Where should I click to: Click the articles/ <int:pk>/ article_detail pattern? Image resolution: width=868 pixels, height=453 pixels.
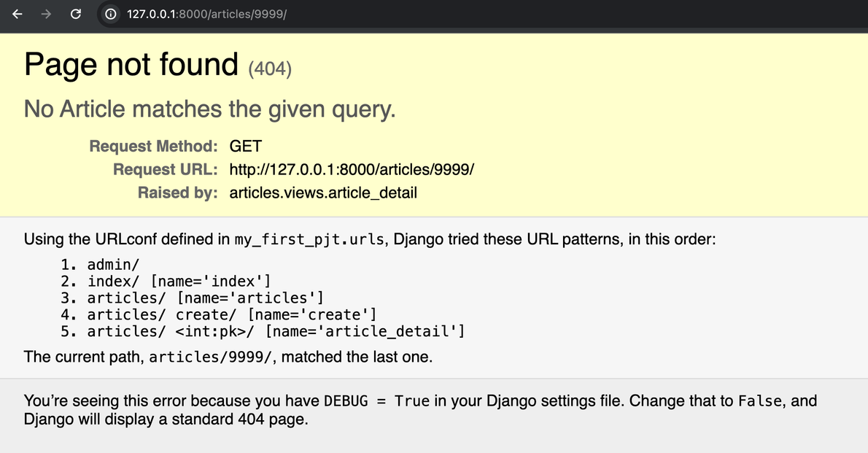click(276, 331)
